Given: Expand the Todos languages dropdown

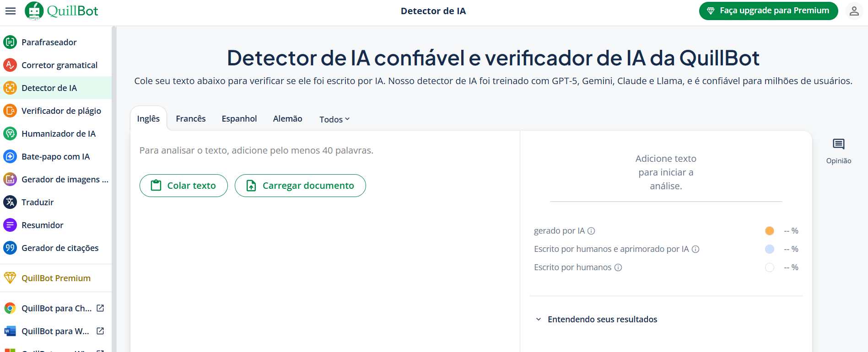Looking at the screenshot, I should tap(334, 119).
